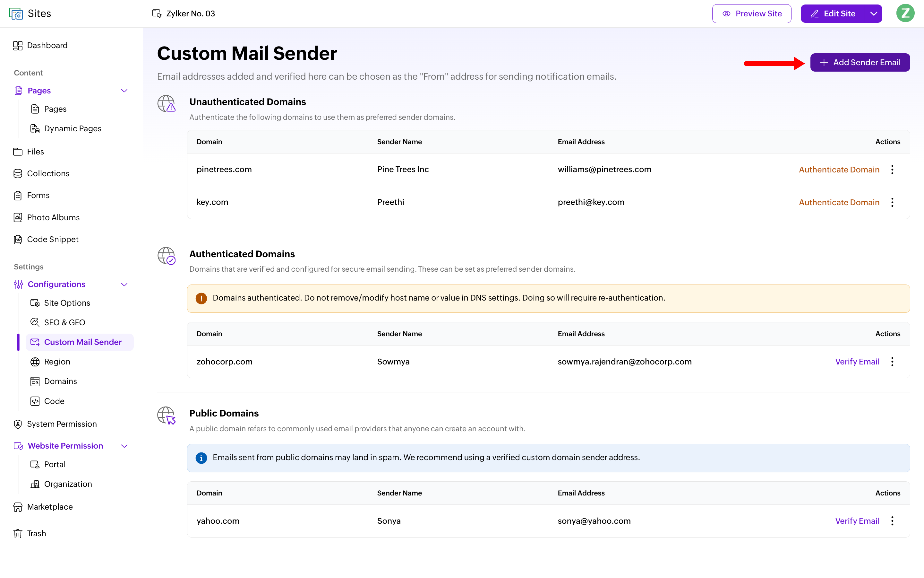Viewport: 924px width, 578px height.
Task: Click the Code Snippet icon
Action: (18, 239)
